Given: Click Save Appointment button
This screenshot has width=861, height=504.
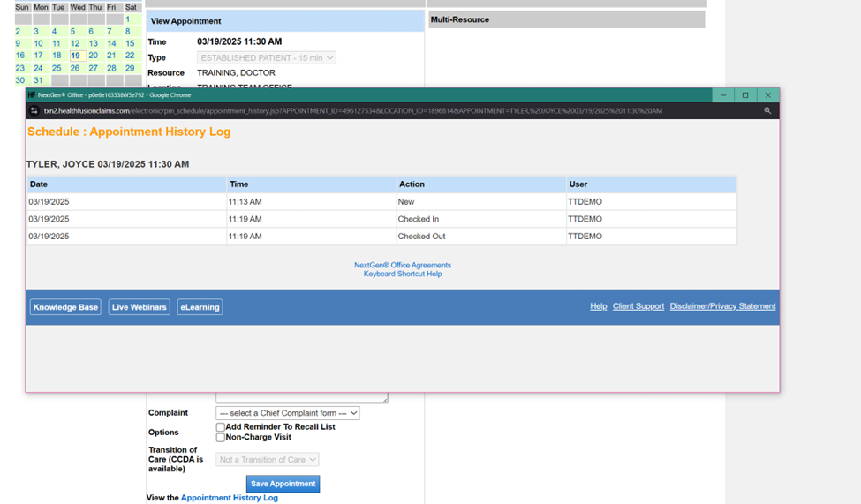Looking at the screenshot, I should click(x=283, y=484).
